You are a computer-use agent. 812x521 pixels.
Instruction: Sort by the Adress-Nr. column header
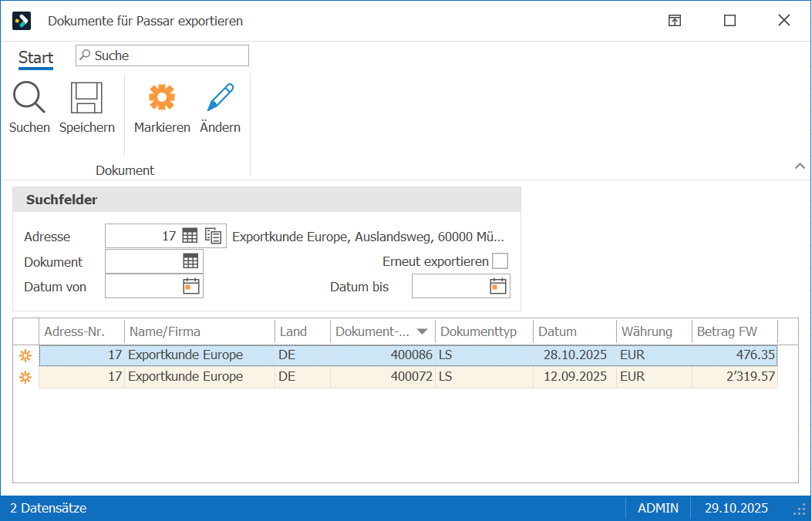click(82, 331)
